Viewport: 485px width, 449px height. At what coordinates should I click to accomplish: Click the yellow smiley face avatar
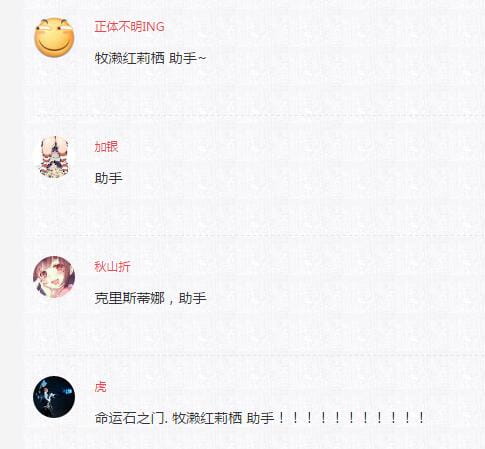[54, 37]
